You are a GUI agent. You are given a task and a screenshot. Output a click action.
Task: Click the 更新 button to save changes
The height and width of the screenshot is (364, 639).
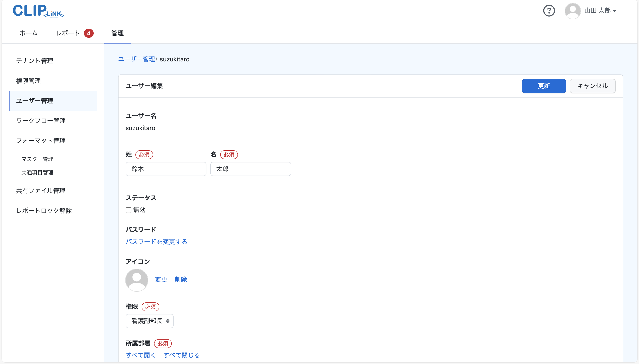coord(543,86)
